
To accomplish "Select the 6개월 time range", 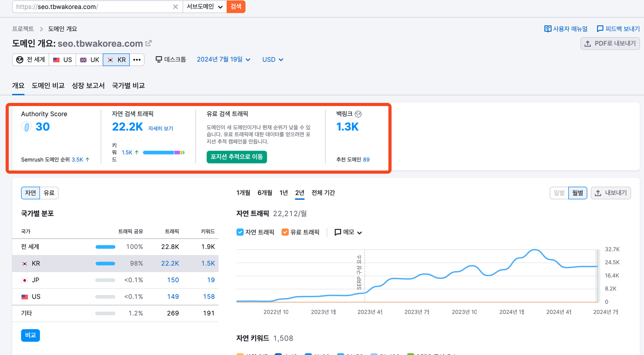I will pos(265,193).
